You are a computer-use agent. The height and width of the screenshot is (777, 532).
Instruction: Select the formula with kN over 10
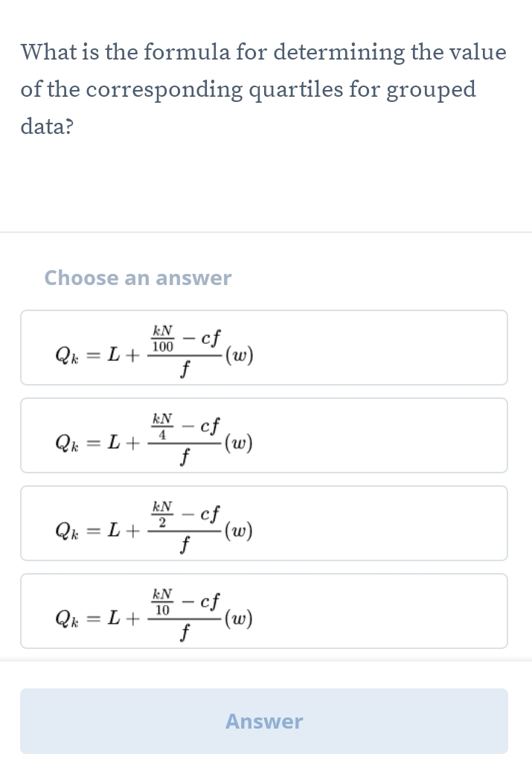coord(264,611)
